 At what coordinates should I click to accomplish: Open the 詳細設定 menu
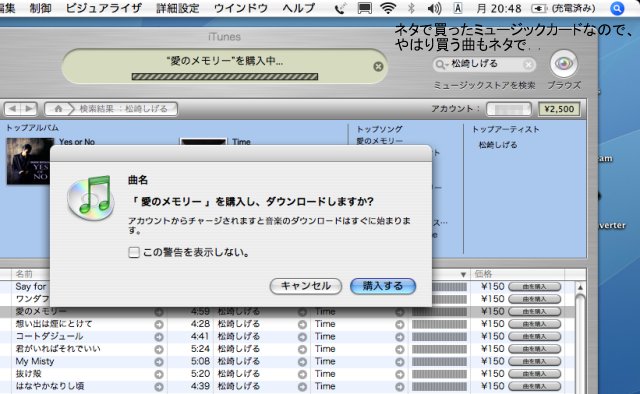pyautogui.click(x=178, y=8)
